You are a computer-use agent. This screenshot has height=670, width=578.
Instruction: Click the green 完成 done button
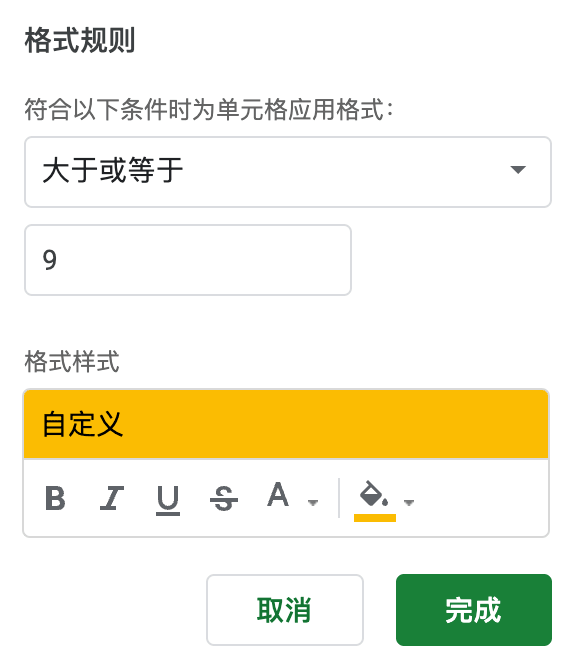click(474, 610)
